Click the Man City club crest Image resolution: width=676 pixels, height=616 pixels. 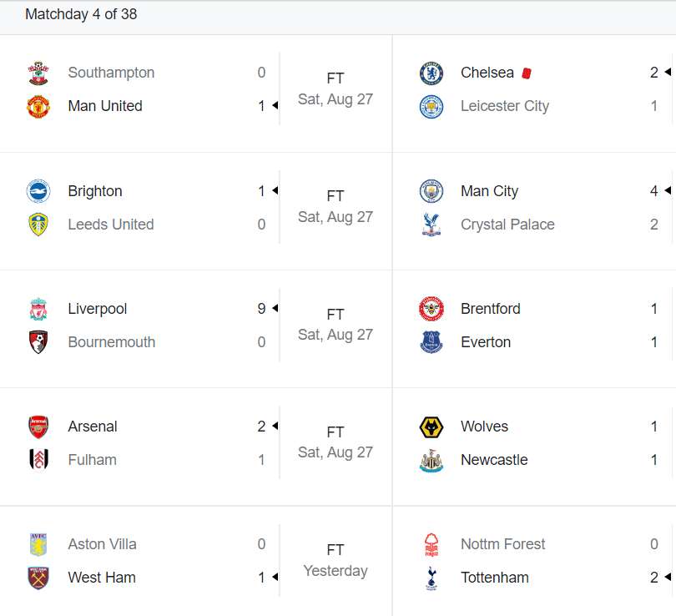pos(431,191)
